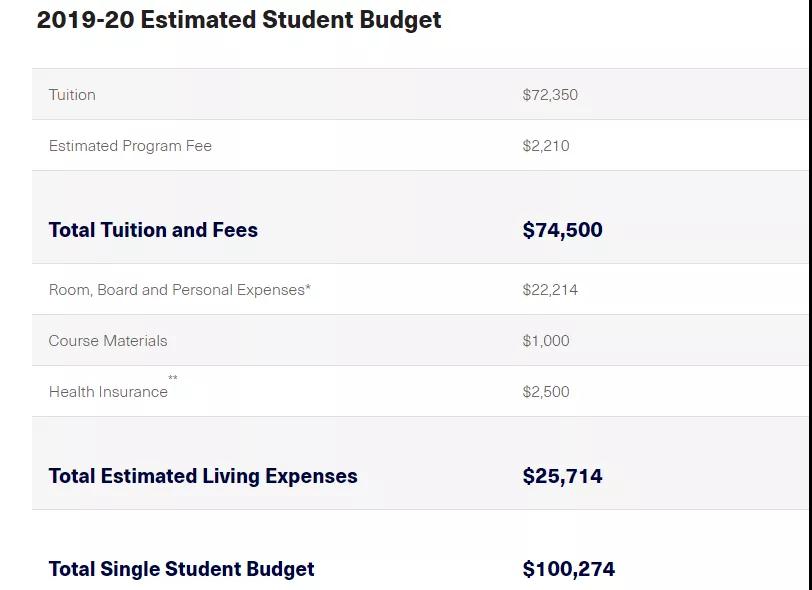Viewport: 812px width, 590px height.
Task: Click the Total Tuition and Fees label
Action: click(153, 230)
